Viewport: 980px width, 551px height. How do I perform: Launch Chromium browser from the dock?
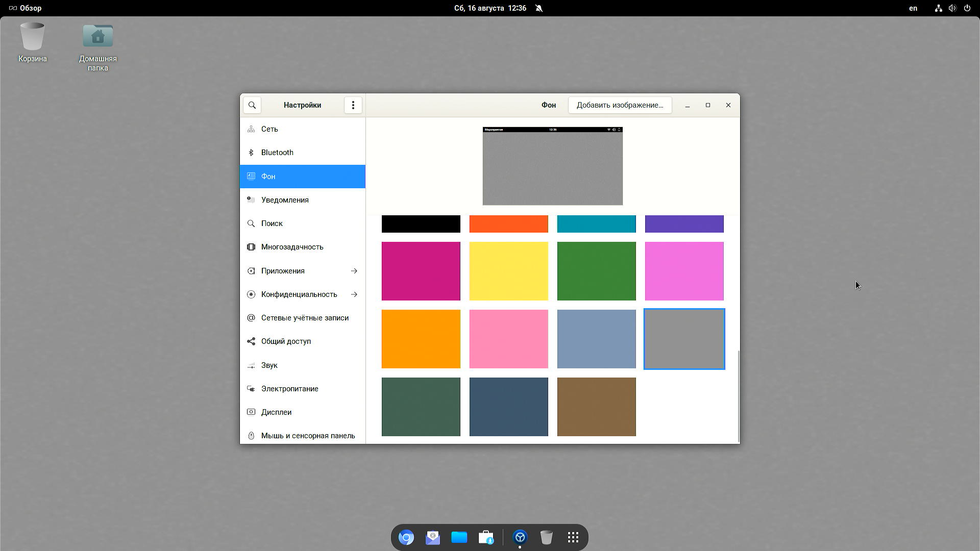click(x=406, y=537)
